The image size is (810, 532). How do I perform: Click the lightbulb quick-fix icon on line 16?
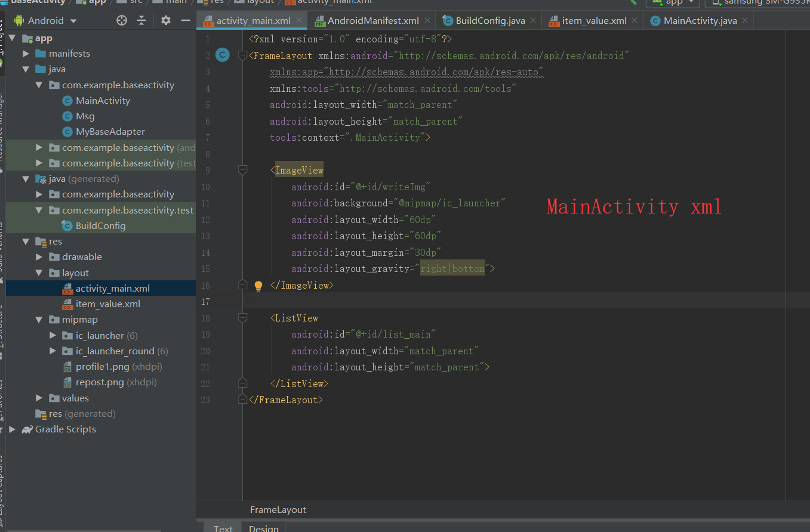coord(258,286)
